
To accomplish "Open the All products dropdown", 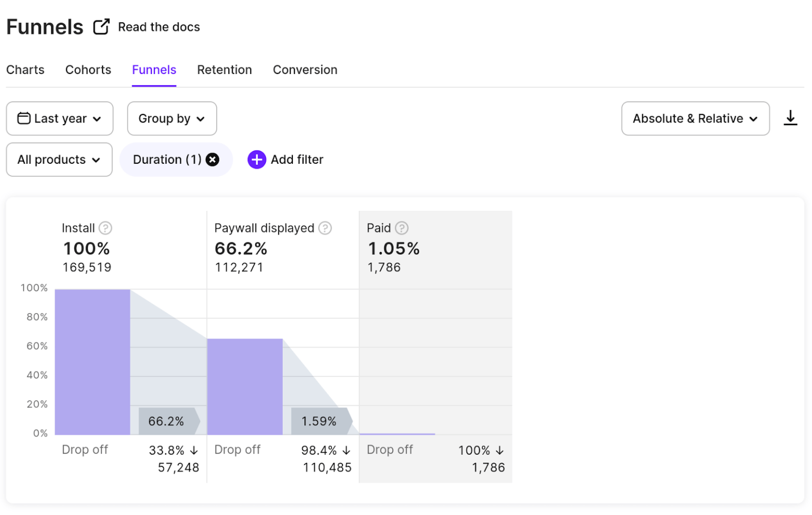I will [x=59, y=159].
